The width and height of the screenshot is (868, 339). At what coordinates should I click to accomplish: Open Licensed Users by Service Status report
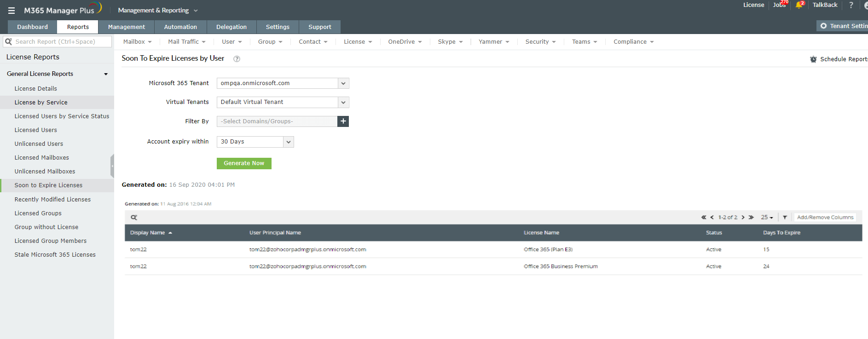click(x=62, y=116)
